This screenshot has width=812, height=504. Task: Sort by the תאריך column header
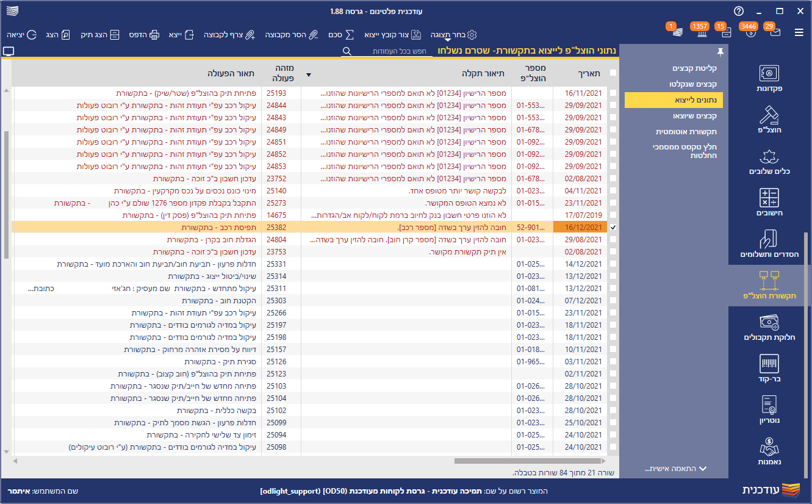[588, 74]
